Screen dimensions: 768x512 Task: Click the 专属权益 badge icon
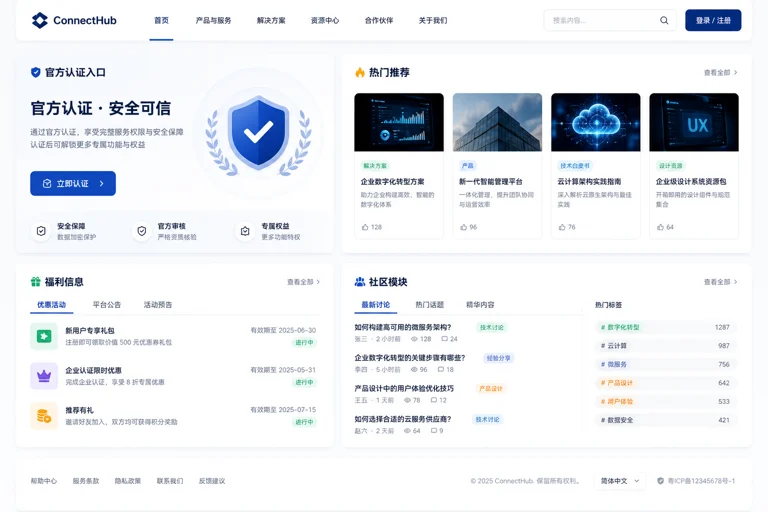[245, 231]
